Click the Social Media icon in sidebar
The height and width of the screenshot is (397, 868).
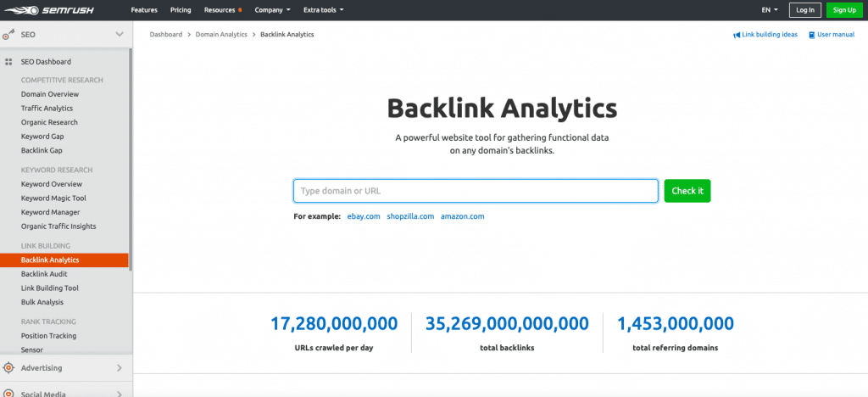pos(8,393)
